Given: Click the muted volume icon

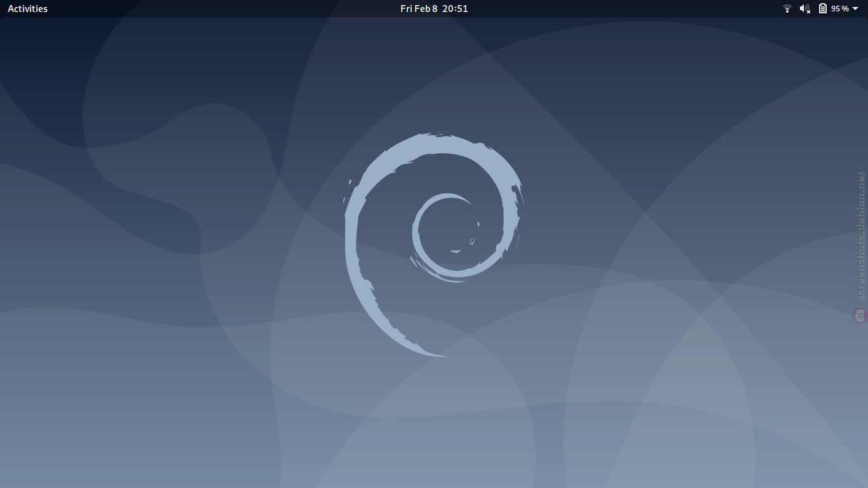Looking at the screenshot, I should [x=805, y=8].
